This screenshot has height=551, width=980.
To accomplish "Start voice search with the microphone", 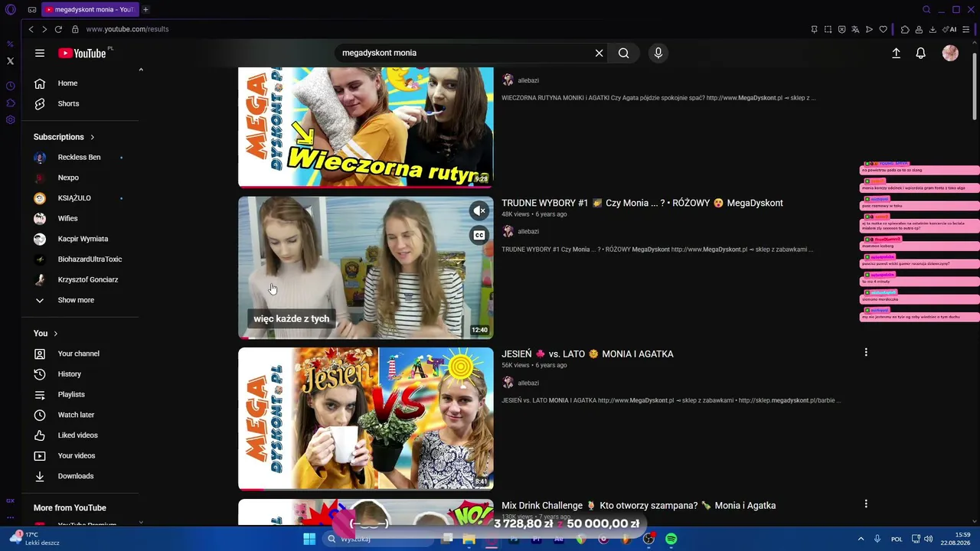I will tap(658, 53).
